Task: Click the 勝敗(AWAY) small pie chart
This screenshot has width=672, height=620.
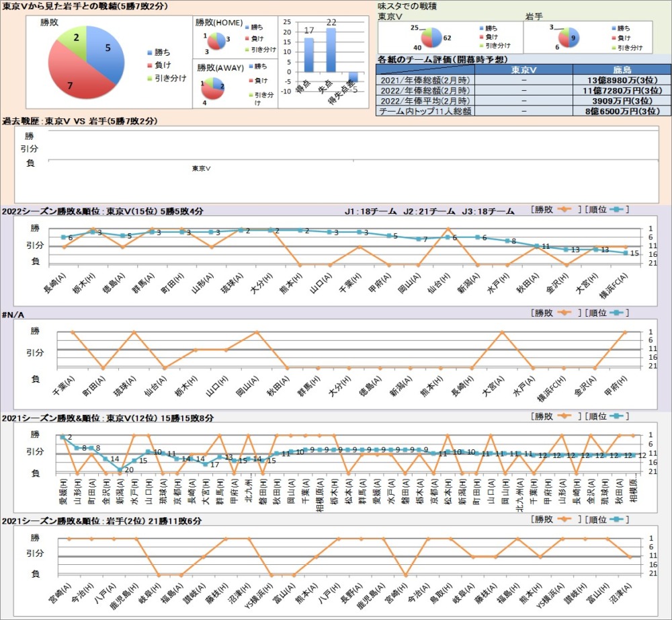Action: (x=214, y=85)
